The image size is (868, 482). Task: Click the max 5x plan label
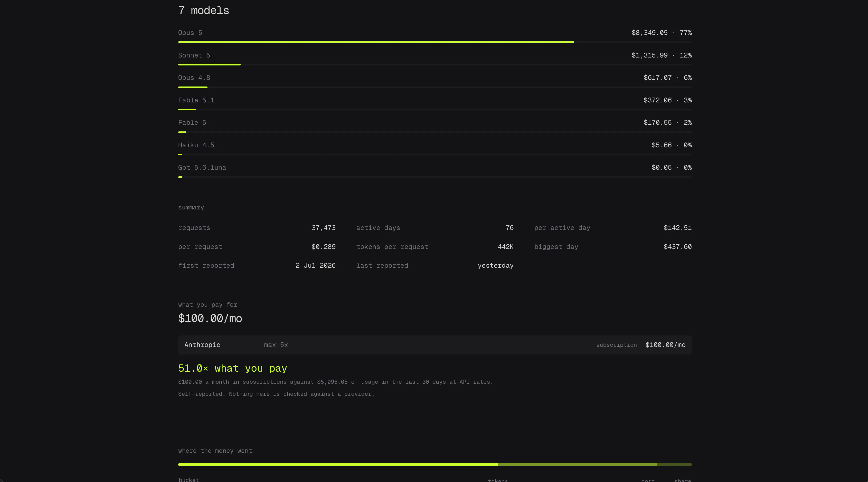(x=276, y=345)
